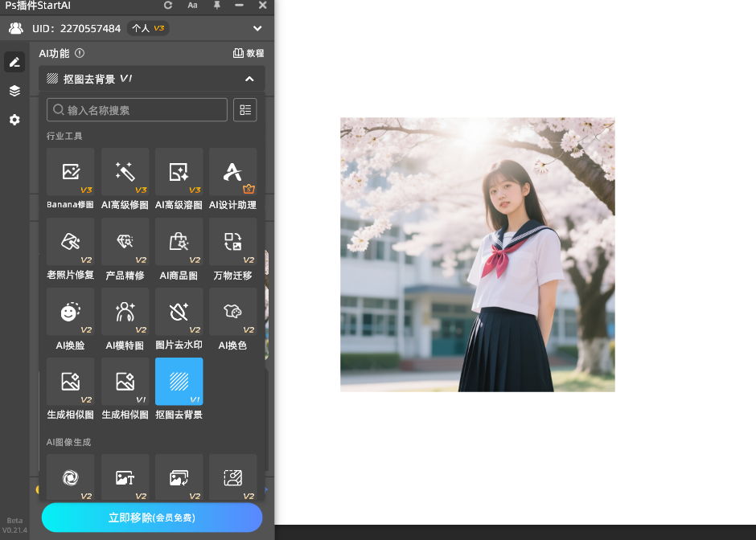Click the 输入名称搜索 search field
The height and width of the screenshot is (540, 756).
tap(137, 110)
